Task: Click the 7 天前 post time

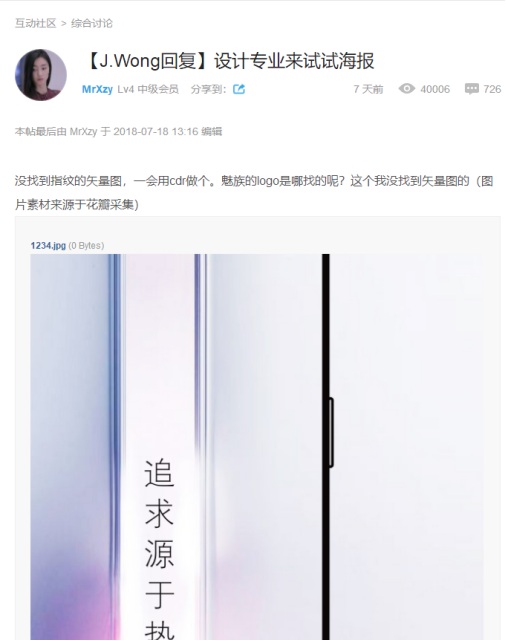Action: tap(368, 89)
